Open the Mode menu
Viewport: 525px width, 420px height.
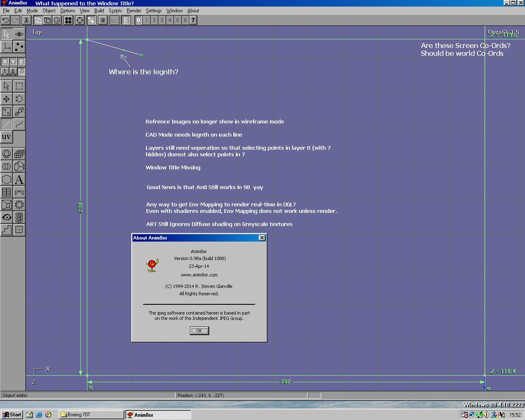click(32, 11)
